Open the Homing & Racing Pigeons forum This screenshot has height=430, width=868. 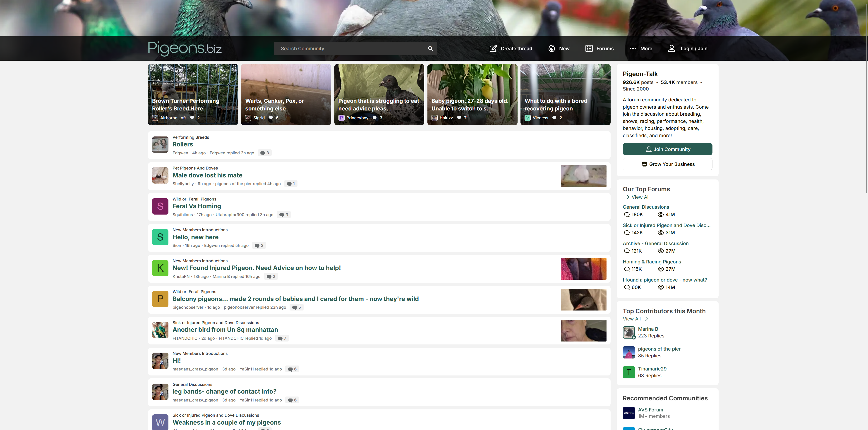(x=652, y=262)
